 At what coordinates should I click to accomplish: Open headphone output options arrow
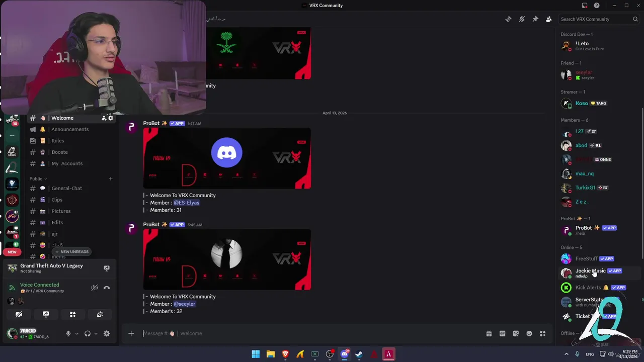96,333
